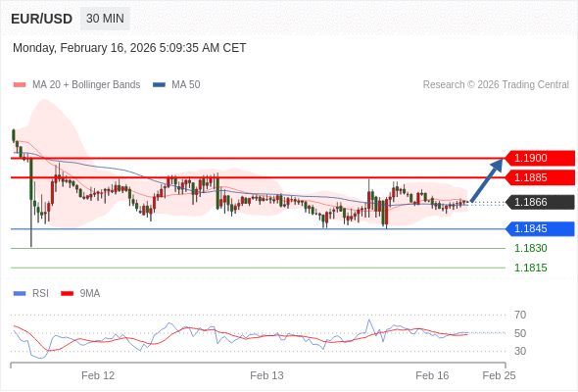Click the 1.1845 pivot price tag
This screenshot has width=578, height=392.
(x=540, y=228)
